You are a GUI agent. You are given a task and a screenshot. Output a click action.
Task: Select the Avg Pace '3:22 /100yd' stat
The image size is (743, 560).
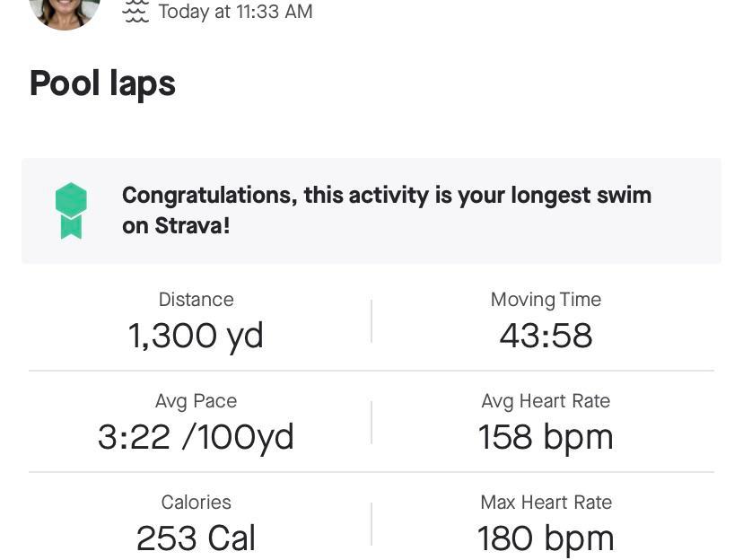(x=196, y=436)
